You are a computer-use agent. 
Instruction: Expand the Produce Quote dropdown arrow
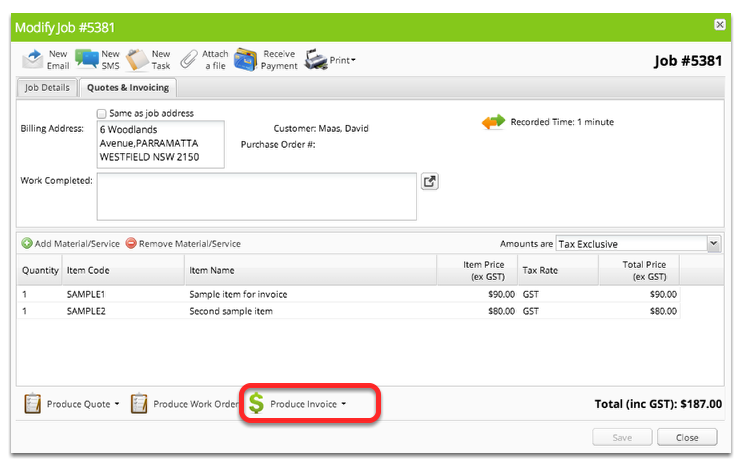(117, 404)
